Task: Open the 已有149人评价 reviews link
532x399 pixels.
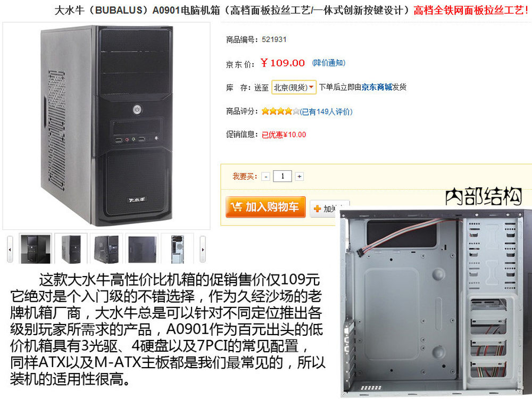Action: point(326,112)
